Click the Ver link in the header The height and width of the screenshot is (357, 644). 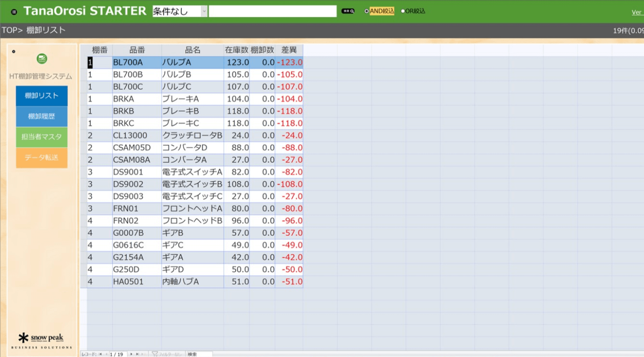(x=637, y=13)
